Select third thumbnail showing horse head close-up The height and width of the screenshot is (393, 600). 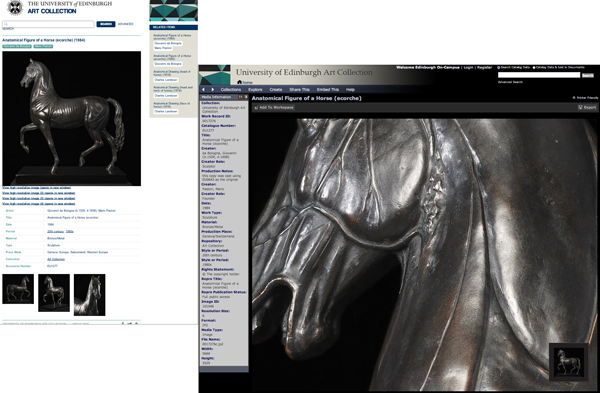point(90,295)
